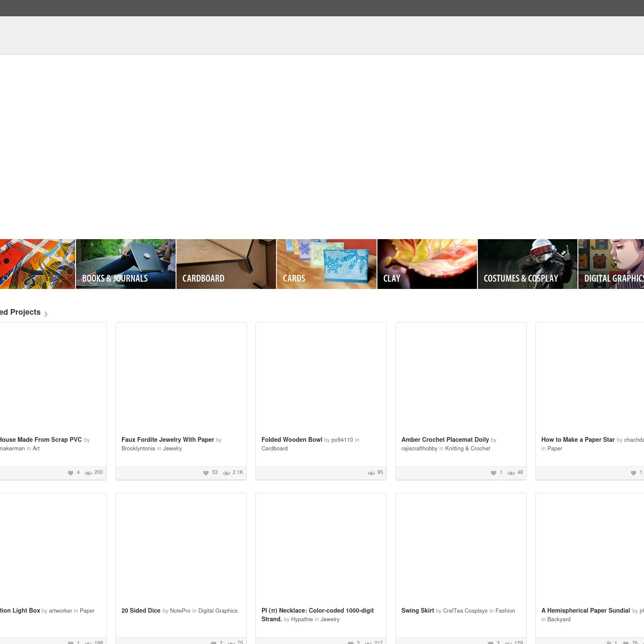The width and height of the screenshot is (644, 644).
Task: Click the views eye icon on Amber Crochet Placemat Doily
Action: [511, 473]
